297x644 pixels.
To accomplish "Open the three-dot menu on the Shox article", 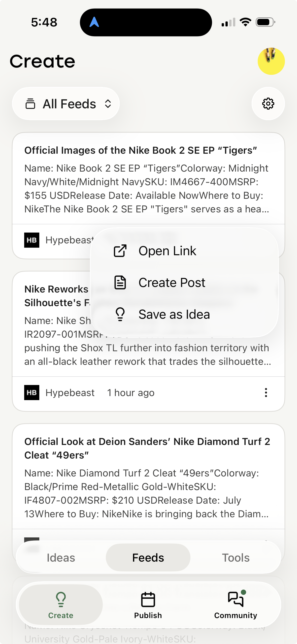I will [266, 393].
